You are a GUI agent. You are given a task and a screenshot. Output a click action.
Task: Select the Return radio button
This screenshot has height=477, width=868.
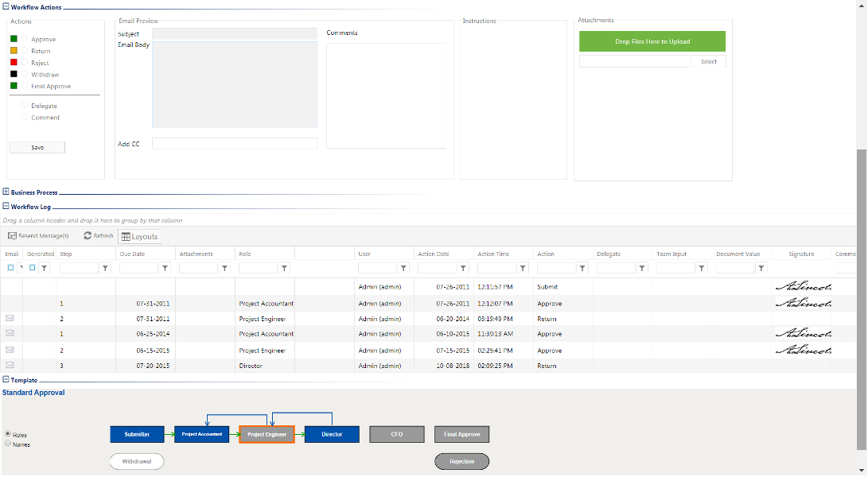coord(25,50)
